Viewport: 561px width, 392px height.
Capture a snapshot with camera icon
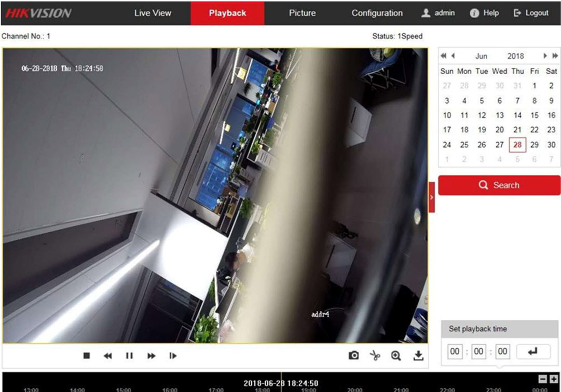pyautogui.click(x=353, y=356)
